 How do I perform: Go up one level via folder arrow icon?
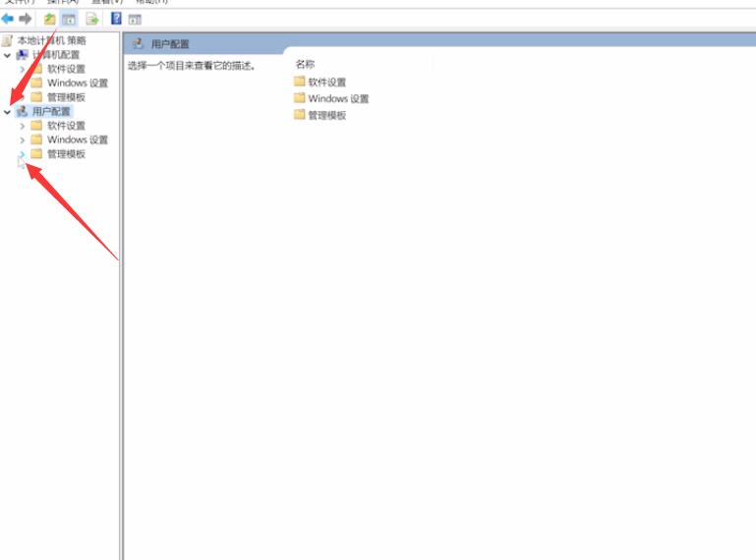coord(49,19)
